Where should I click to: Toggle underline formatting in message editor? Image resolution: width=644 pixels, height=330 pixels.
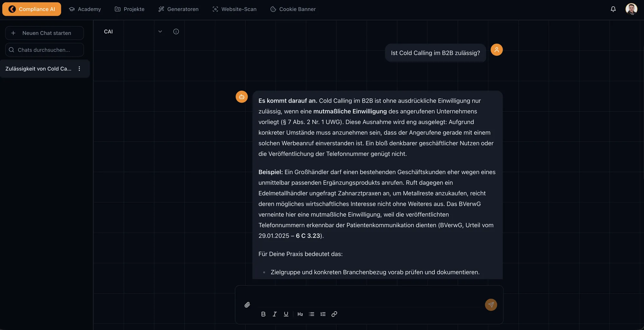pos(286,314)
